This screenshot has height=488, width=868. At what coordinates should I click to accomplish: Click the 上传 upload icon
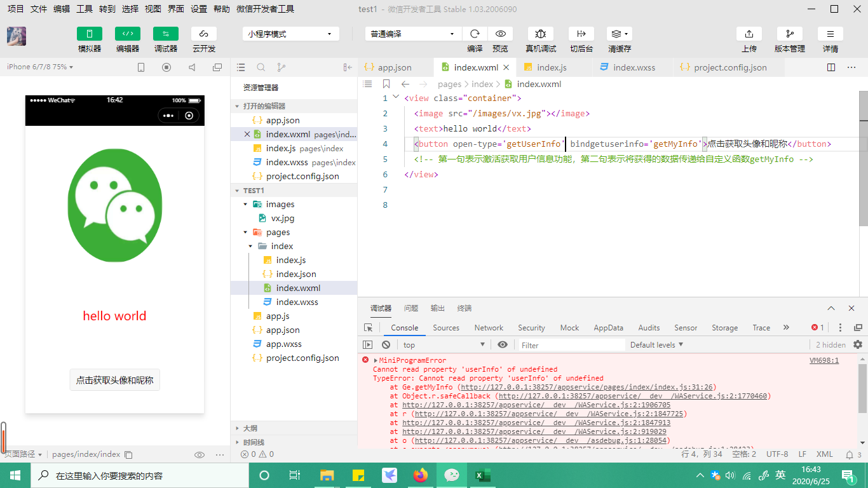[749, 34]
